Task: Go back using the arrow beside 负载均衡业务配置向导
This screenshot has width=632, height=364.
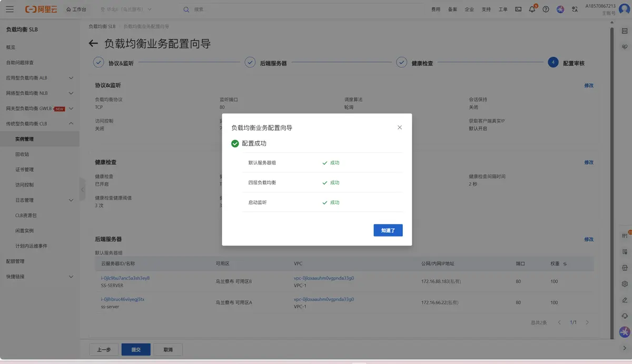Action: pos(93,44)
